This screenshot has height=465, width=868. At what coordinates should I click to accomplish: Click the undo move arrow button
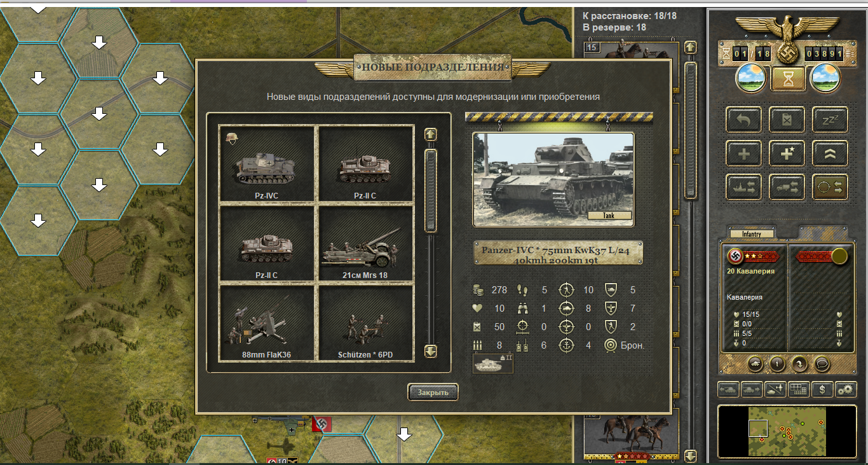click(x=744, y=119)
